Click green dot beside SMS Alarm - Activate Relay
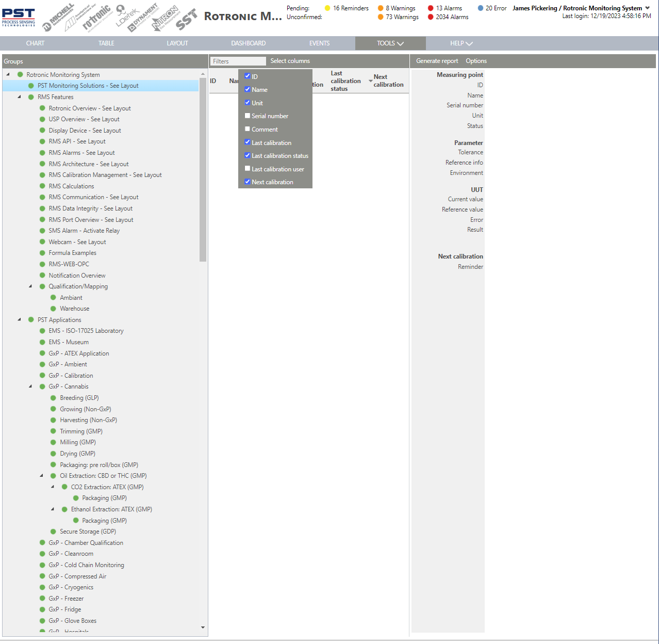The width and height of the screenshot is (659, 644). coord(43,231)
